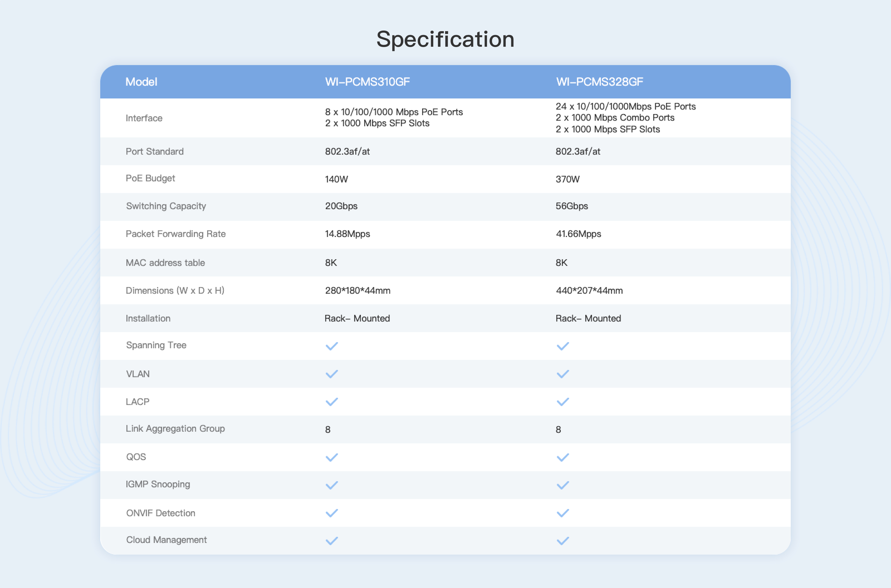Click the LACP checkmark for WI-PCMS328GF
891x588 pixels.
pyautogui.click(x=563, y=402)
